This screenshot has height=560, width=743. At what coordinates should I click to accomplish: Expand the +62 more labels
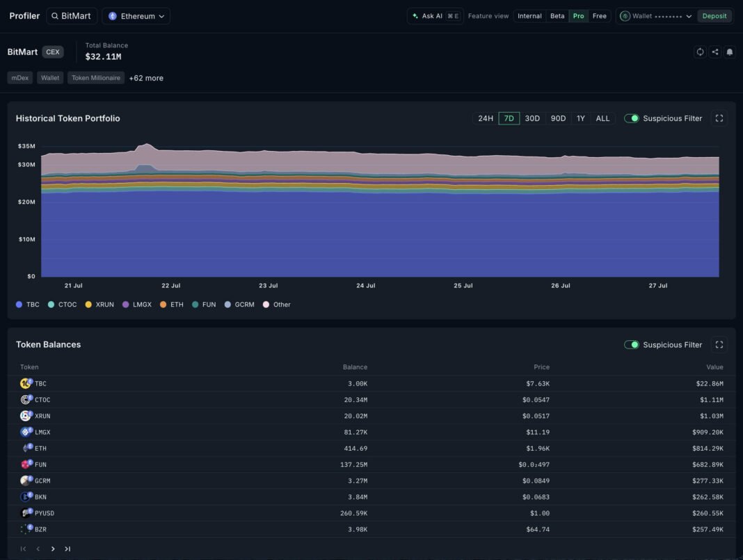[146, 78]
